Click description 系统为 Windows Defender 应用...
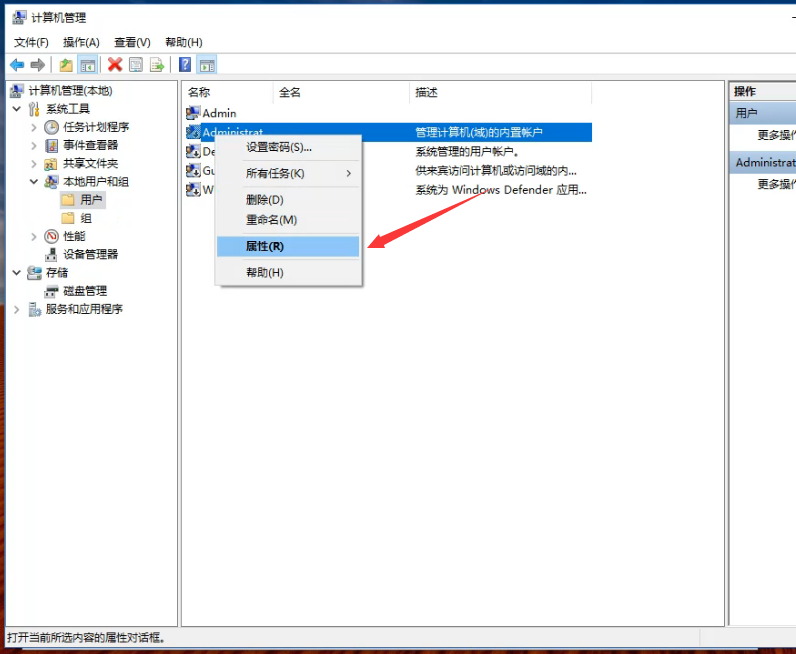796x654 pixels. pyautogui.click(x=501, y=190)
